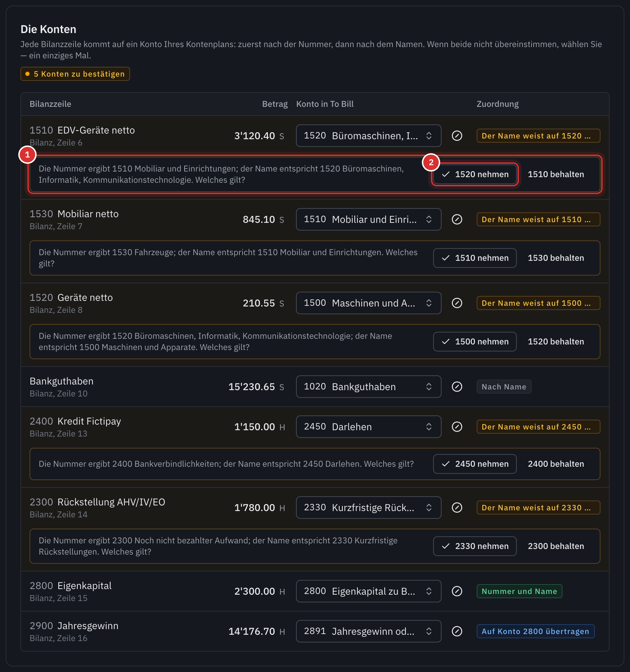Click the '5 Konten zu bestätigen' badge
630x672 pixels.
75,74
